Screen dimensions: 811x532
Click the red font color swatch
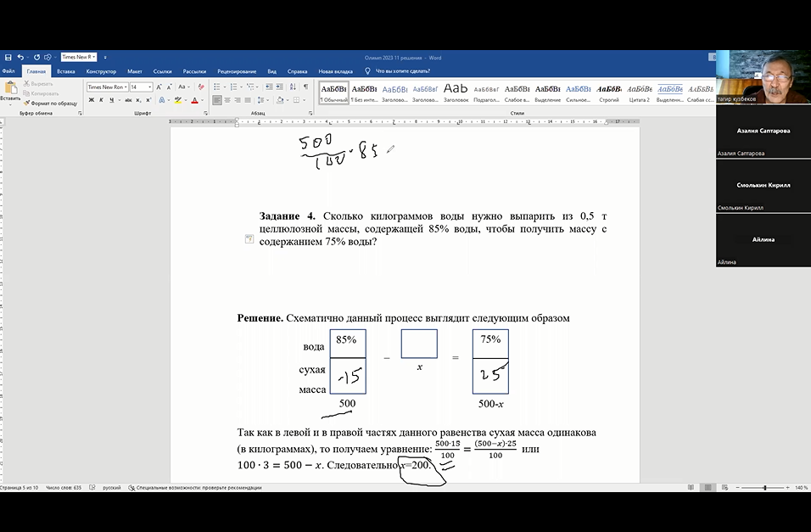pyautogui.click(x=194, y=100)
